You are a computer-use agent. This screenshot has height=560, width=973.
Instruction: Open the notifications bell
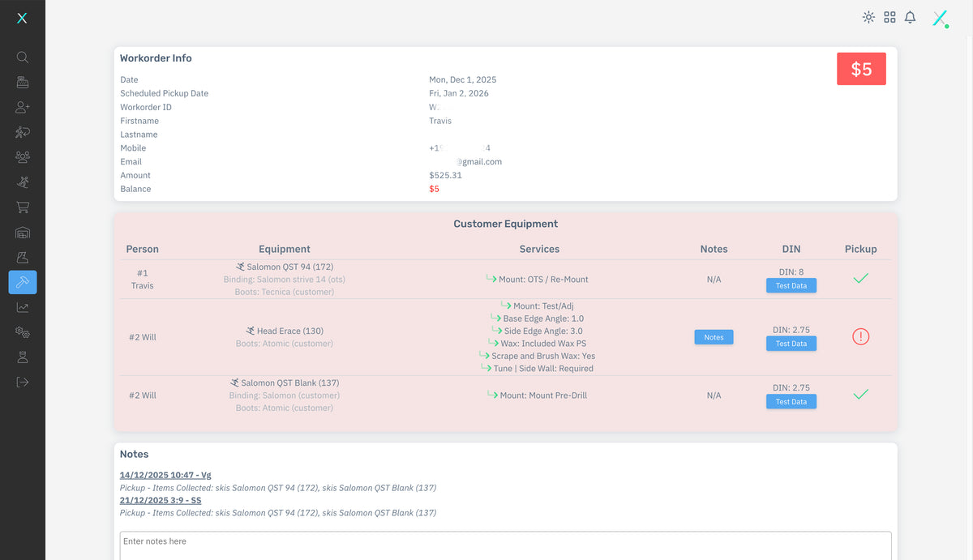point(911,17)
